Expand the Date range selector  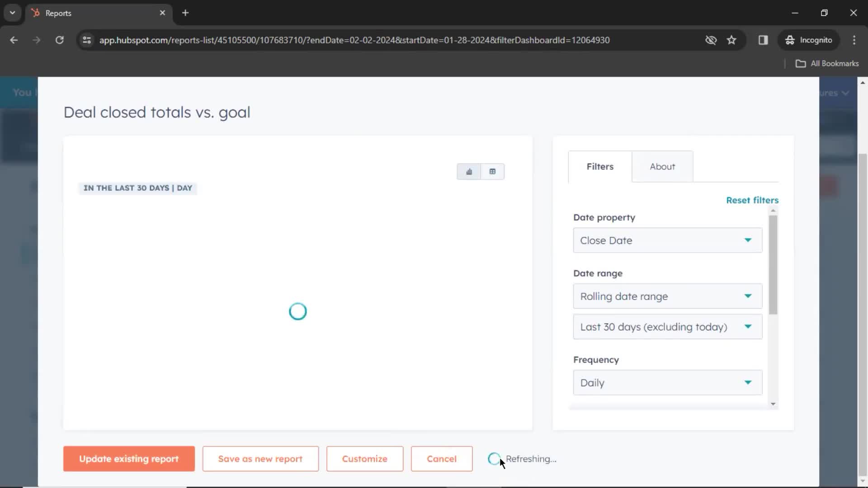click(666, 296)
